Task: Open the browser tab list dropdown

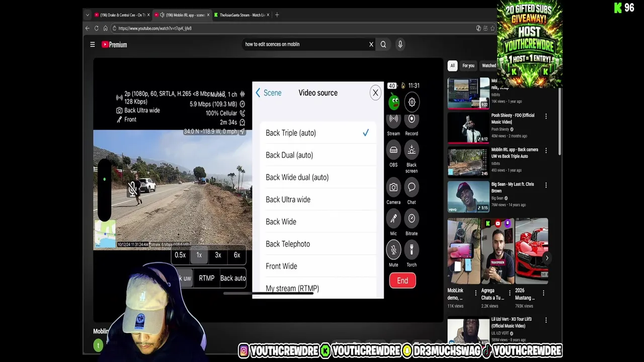Action: pyautogui.click(x=88, y=15)
